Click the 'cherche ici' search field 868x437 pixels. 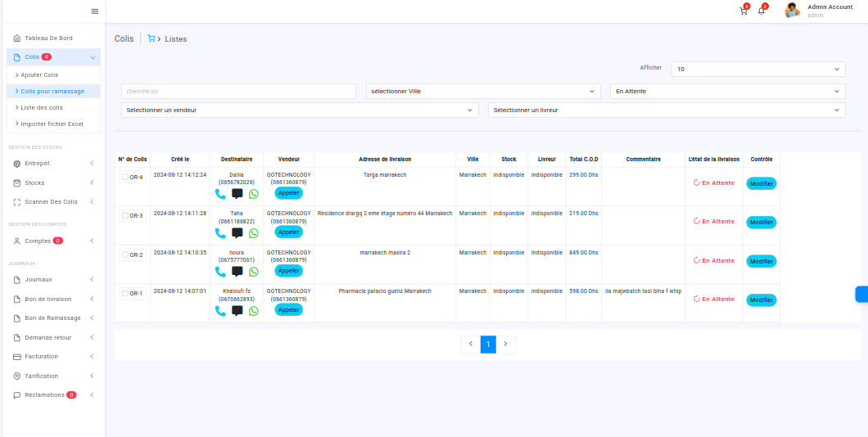[x=238, y=91]
